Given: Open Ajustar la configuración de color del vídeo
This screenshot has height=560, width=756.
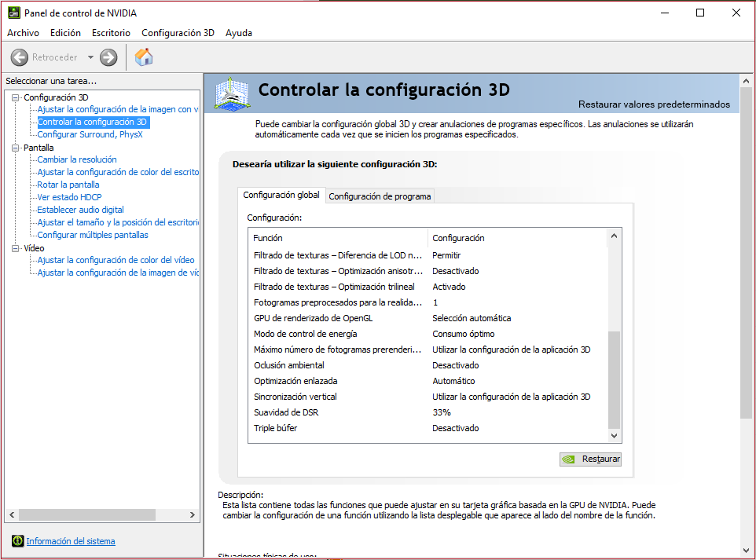Looking at the screenshot, I should 116,260.
